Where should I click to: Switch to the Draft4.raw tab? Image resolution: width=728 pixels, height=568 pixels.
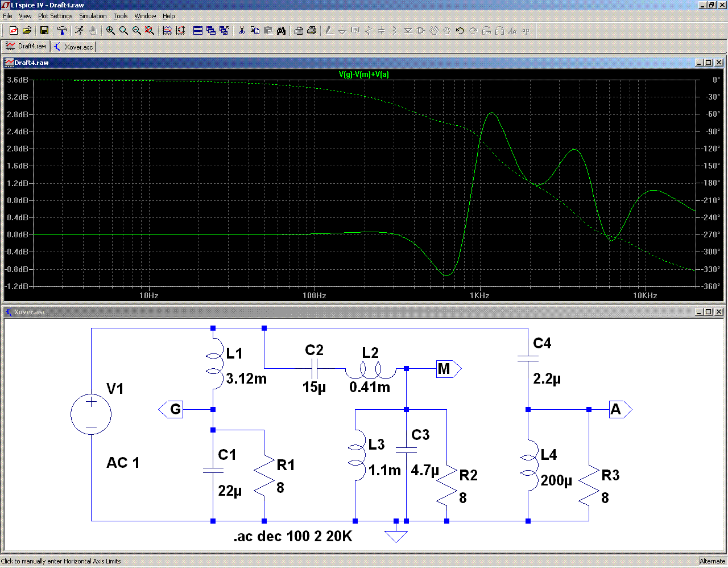click(27, 46)
